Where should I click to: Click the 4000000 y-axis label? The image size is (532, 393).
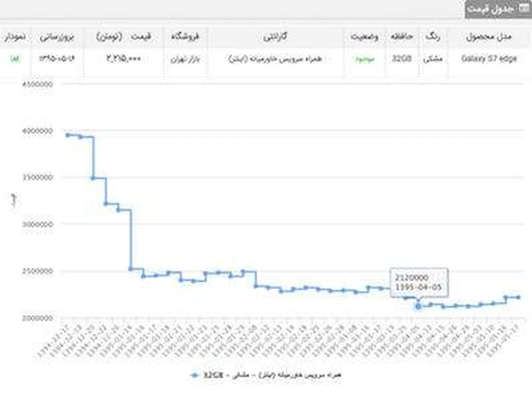(37, 130)
